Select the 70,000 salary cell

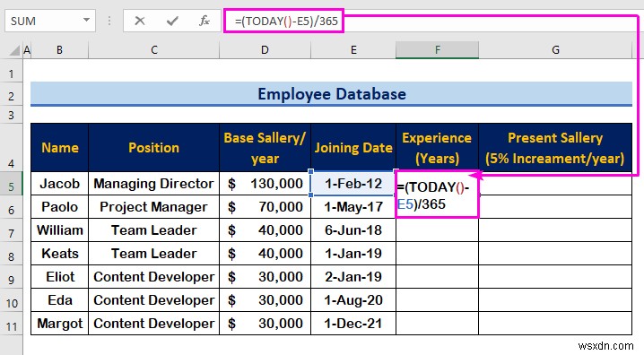tap(265, 207)
